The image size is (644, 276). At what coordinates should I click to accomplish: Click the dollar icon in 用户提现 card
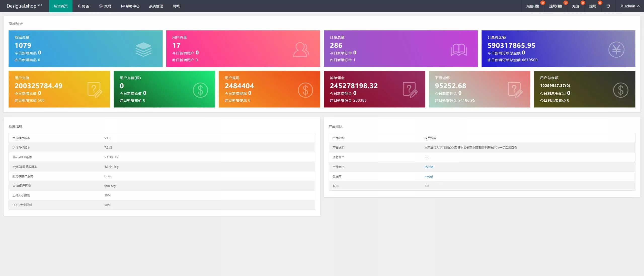(305, 90)
